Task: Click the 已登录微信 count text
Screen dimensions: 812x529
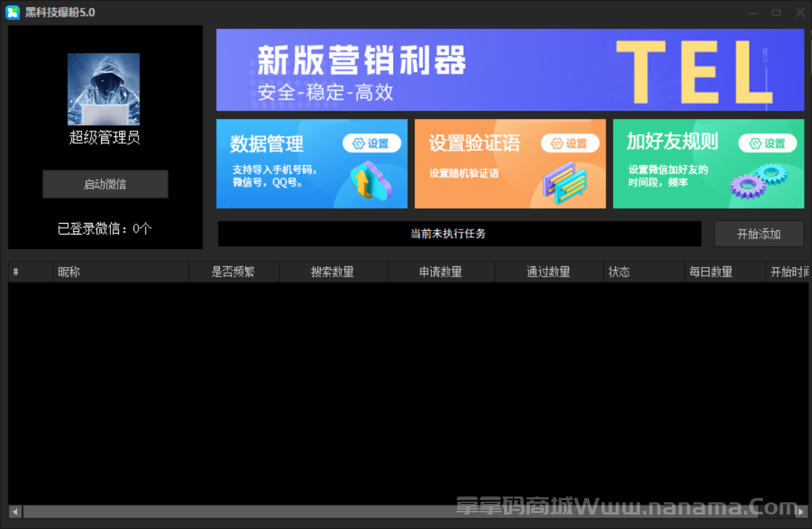Action: point(104,229)
